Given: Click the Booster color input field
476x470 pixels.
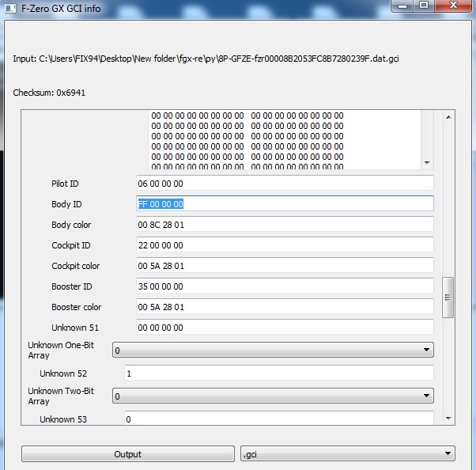Looking at the screenshot, I should click(285, 307).
